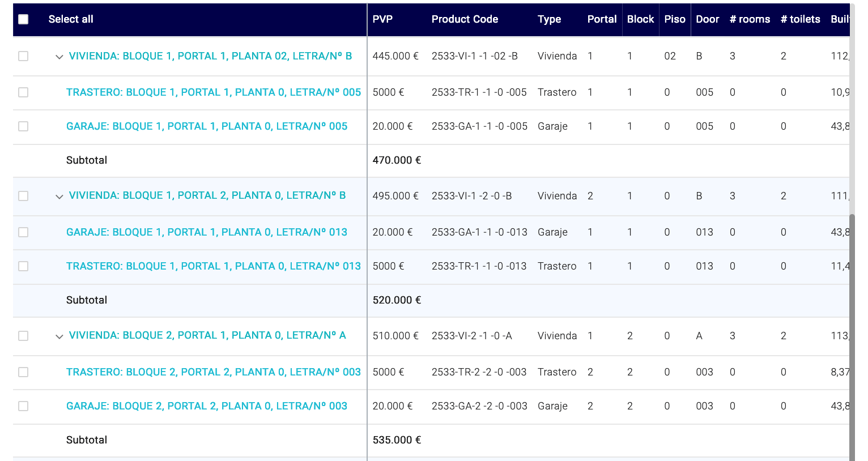
Task: Select product code 2533-TR-1 -1 -0 -013
Action: pos(479,266)
